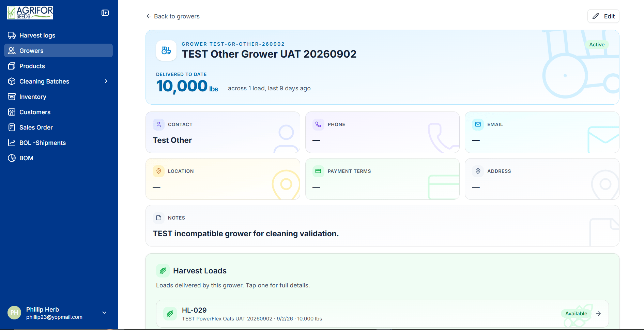Screen dimensions: 644x330
Task: Open Harvest logs from the sidebar
Action: (x=58, y=35)
